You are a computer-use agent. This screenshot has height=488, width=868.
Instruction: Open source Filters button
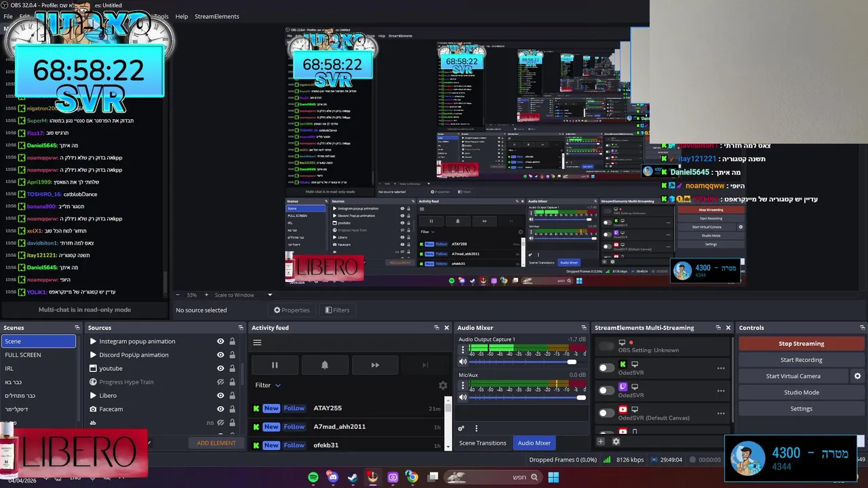click(x=337, y=310)
